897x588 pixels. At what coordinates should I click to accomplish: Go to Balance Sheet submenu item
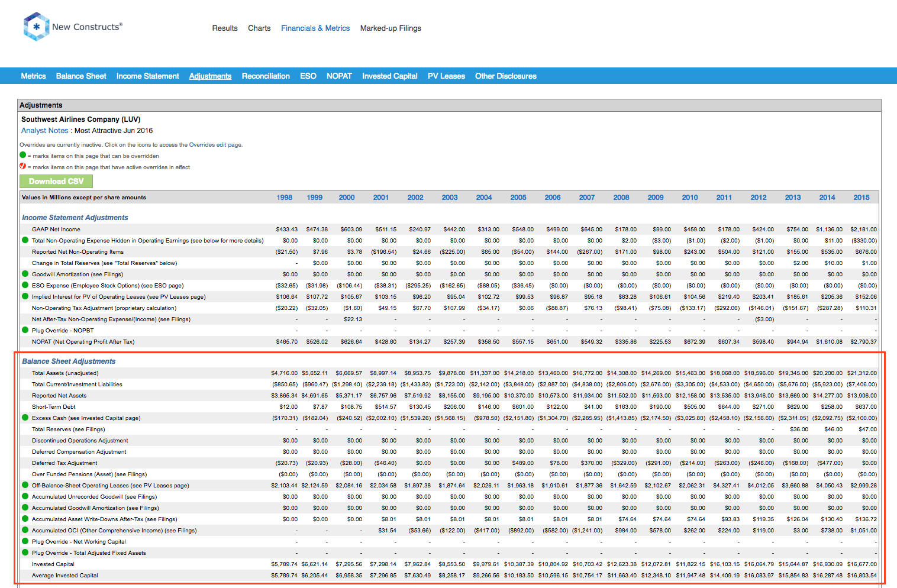pyautogui.click(x=81, y=76)
